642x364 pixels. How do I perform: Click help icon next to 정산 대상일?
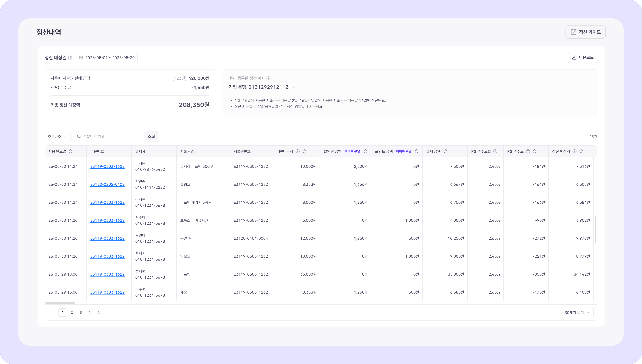pos(70,58)
